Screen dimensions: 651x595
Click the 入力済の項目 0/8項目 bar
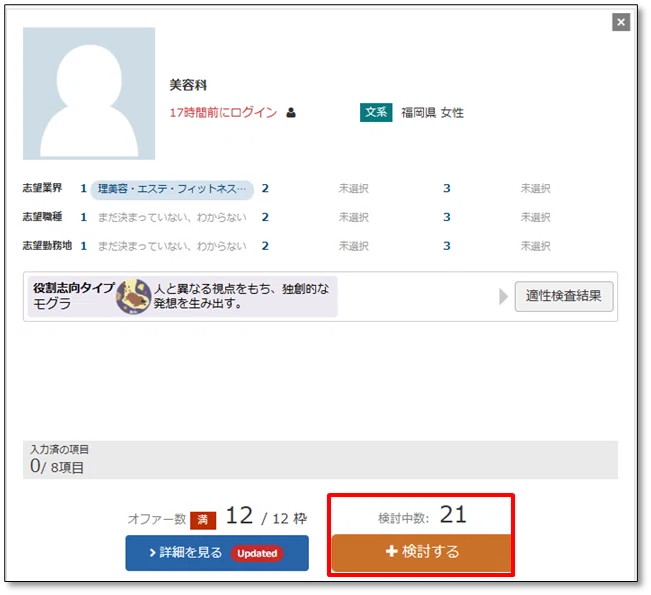coord(320,460)
